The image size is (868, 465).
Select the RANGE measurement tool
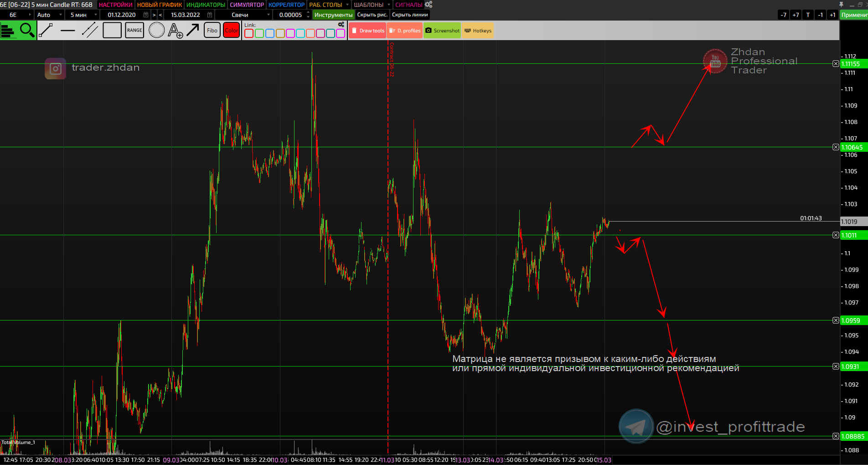[x=134, y=31]
